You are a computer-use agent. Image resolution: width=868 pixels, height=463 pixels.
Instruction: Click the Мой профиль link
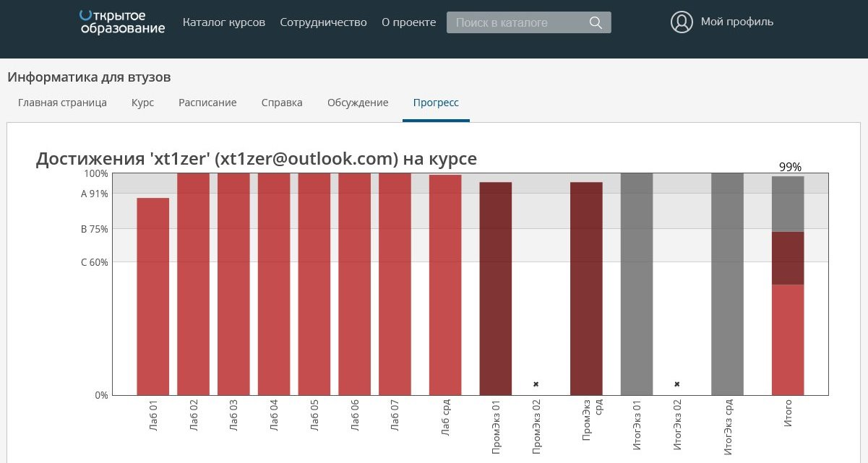[x=736, y=22]
